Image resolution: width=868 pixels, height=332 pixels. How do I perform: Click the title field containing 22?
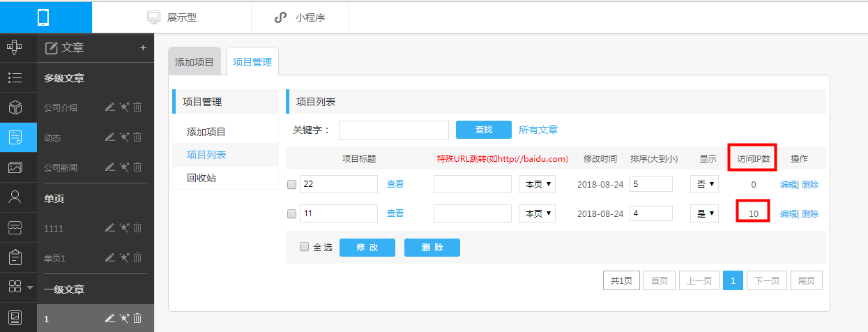point(339,184)
